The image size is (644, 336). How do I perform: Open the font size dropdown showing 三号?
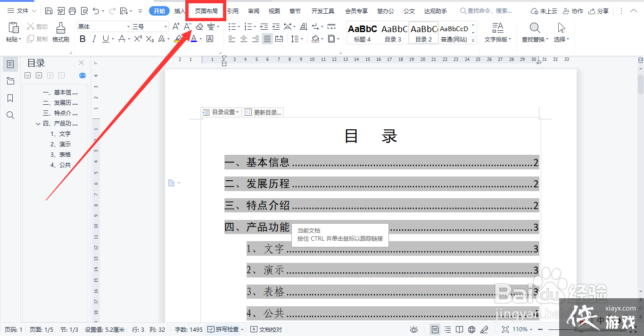tap(150, 27)
